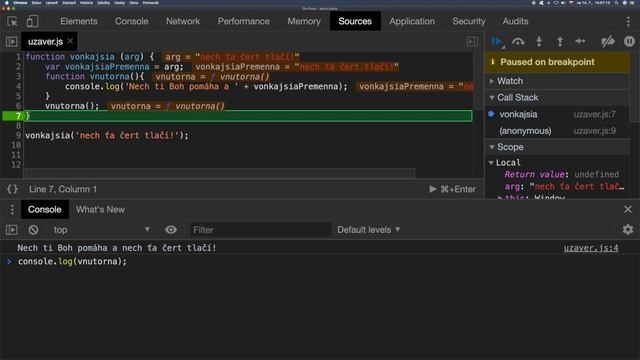
Task: Close the console drawer
Action: pos(628,209)
